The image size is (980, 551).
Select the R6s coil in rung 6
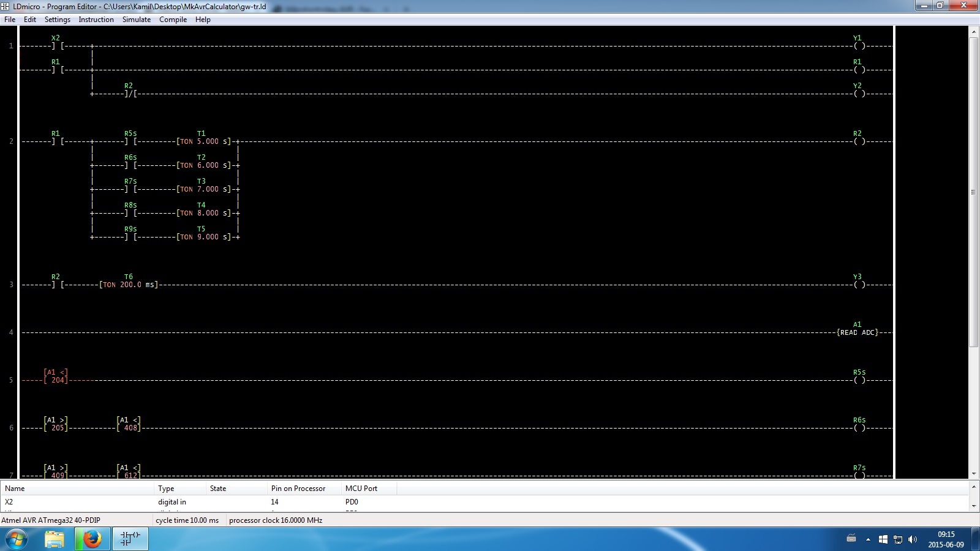[859, 424]
